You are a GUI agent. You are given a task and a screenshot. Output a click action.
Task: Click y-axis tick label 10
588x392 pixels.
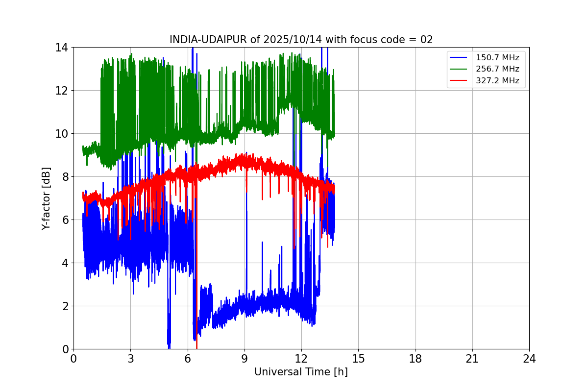click(62, 134)
